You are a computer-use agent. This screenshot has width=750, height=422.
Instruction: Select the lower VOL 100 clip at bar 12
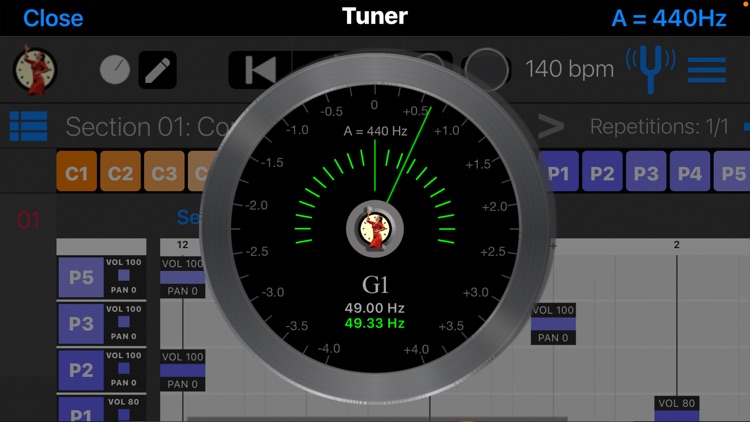click(182, 370)
